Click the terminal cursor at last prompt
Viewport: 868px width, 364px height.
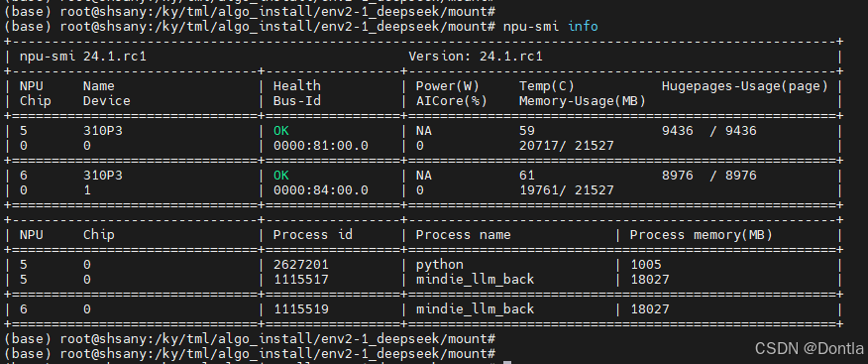[x=507, y=362]
